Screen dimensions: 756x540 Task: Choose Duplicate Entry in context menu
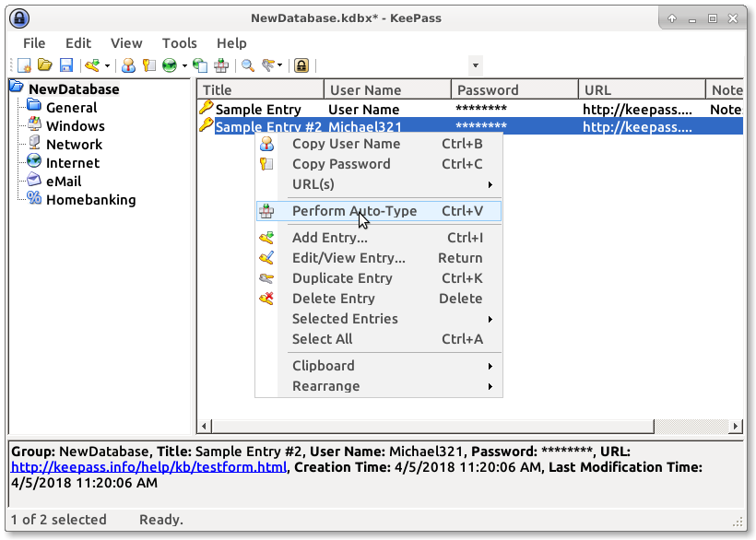tap(379, 278)
